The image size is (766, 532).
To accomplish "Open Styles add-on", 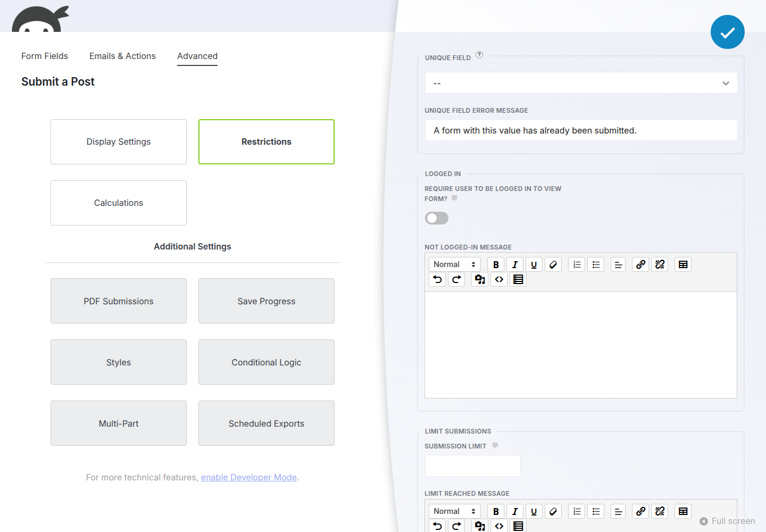I will [119, 362].
